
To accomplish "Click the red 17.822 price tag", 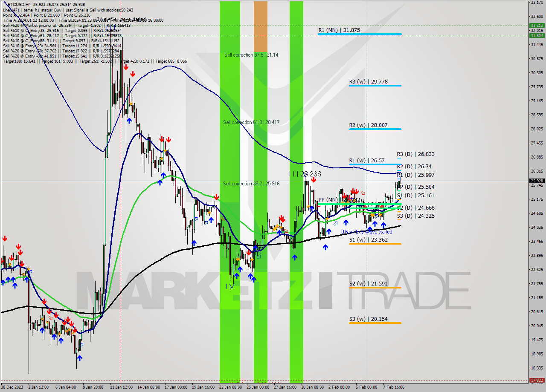I will click(537, 380).
